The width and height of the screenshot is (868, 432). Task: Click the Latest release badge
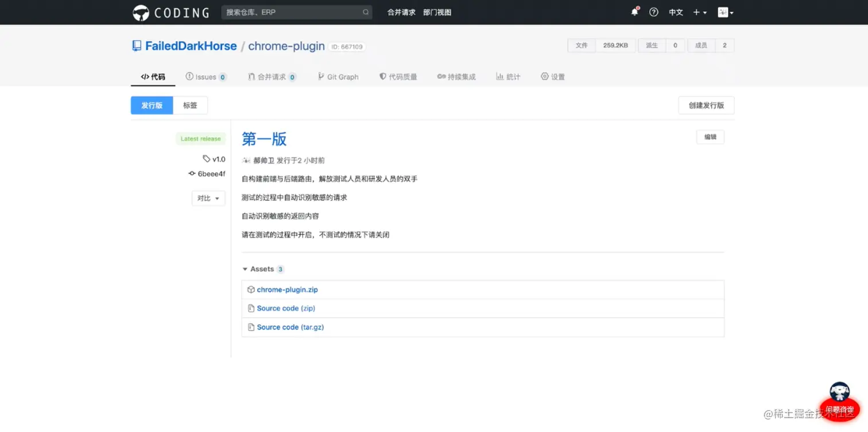pyautogui.click(x=200, y=139)
